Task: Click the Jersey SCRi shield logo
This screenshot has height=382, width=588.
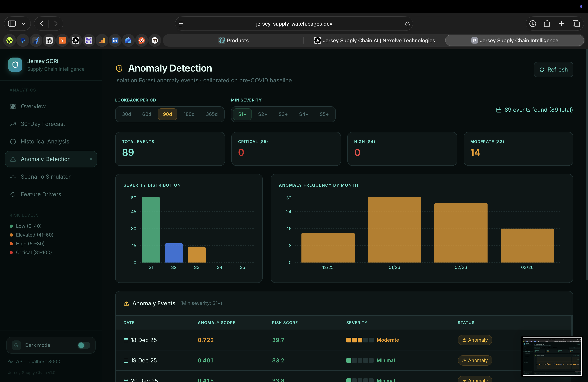Action: [15, 65]
